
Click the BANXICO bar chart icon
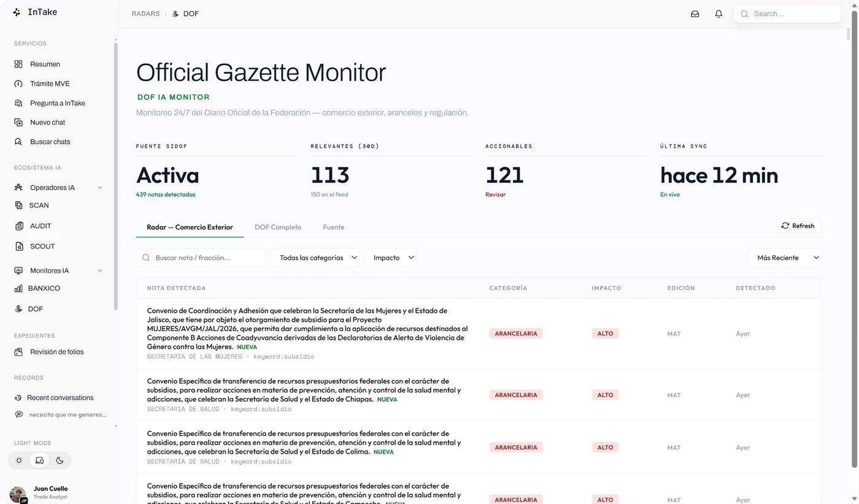point(18,288)
